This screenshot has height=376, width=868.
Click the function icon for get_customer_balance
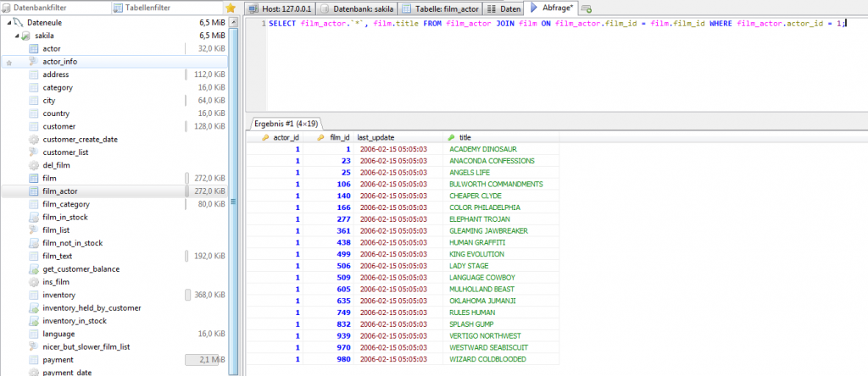click(33, 269)
